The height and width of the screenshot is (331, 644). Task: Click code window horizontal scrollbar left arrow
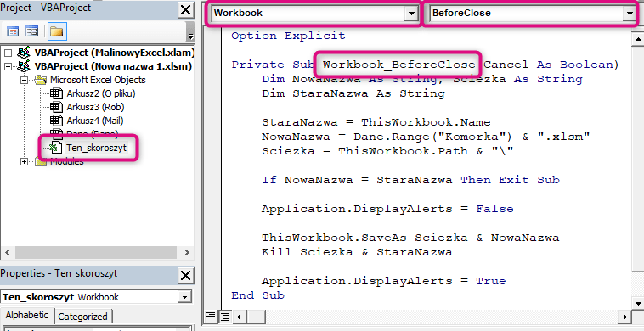pyautogui.click(x=239, y=317)
